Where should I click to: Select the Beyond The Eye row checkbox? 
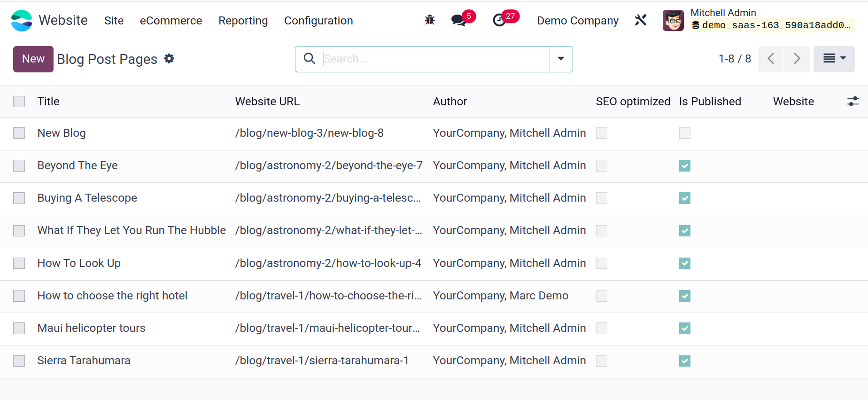[19, 165]
